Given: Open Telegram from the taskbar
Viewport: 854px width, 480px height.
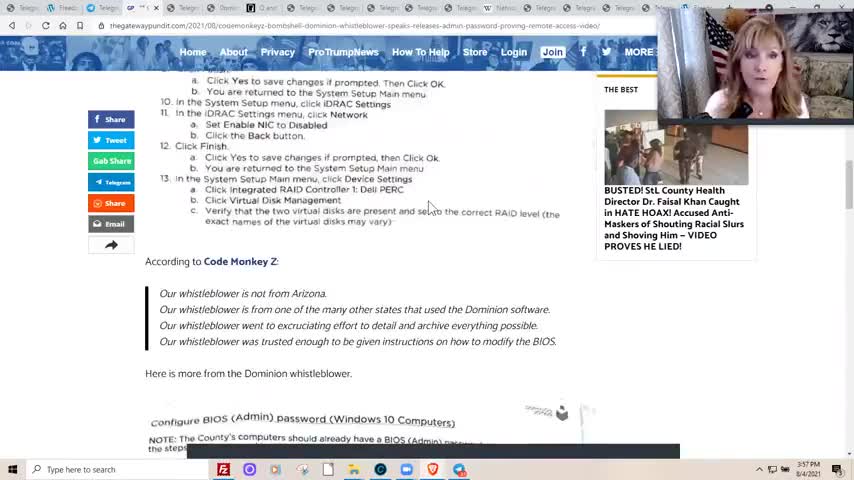Looking at the screenshot, I should point(459,469).
